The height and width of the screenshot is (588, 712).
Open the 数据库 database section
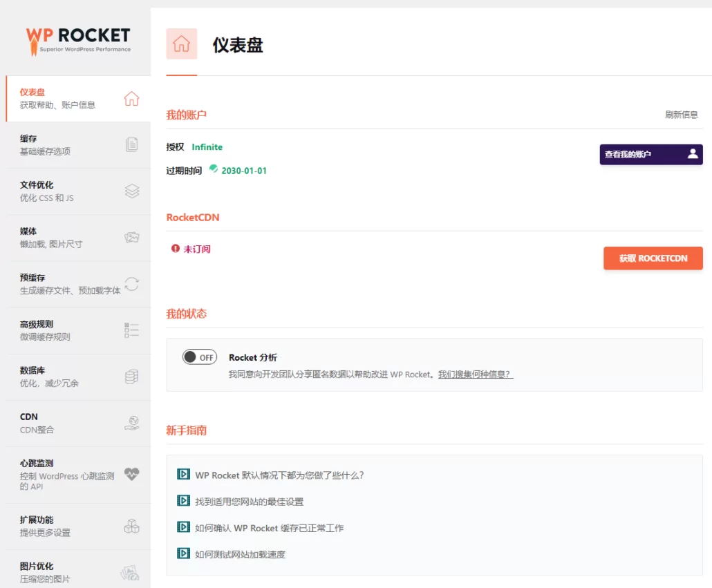coord(78,377)
